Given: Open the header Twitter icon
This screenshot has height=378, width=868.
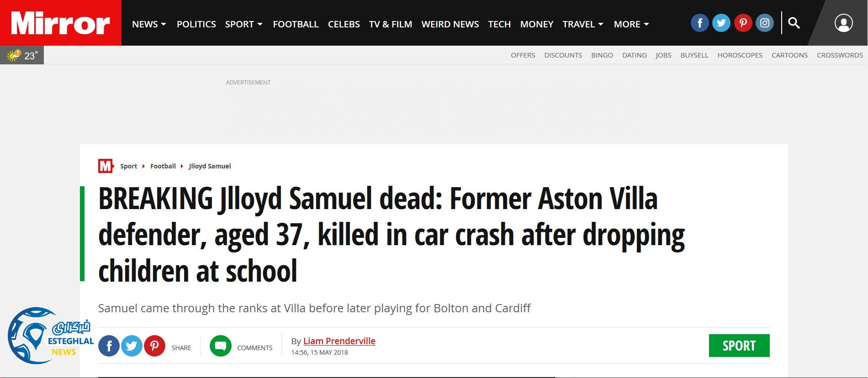Looking at the screenshot, I should (x=721, y=23).
